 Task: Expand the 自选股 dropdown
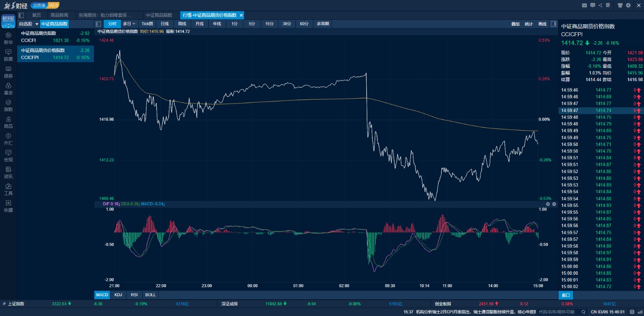pyautogui.click(x=36, y=24)
